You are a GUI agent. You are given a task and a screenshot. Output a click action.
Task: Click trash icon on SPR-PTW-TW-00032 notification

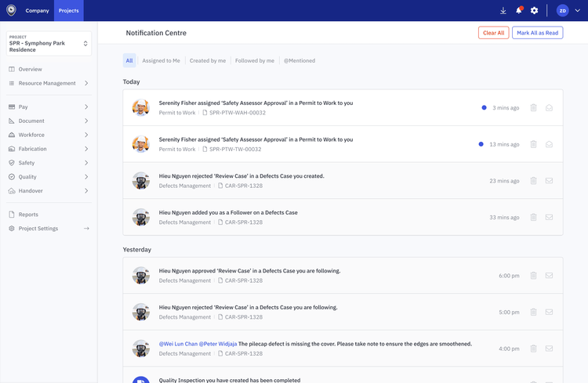point(533,144)
